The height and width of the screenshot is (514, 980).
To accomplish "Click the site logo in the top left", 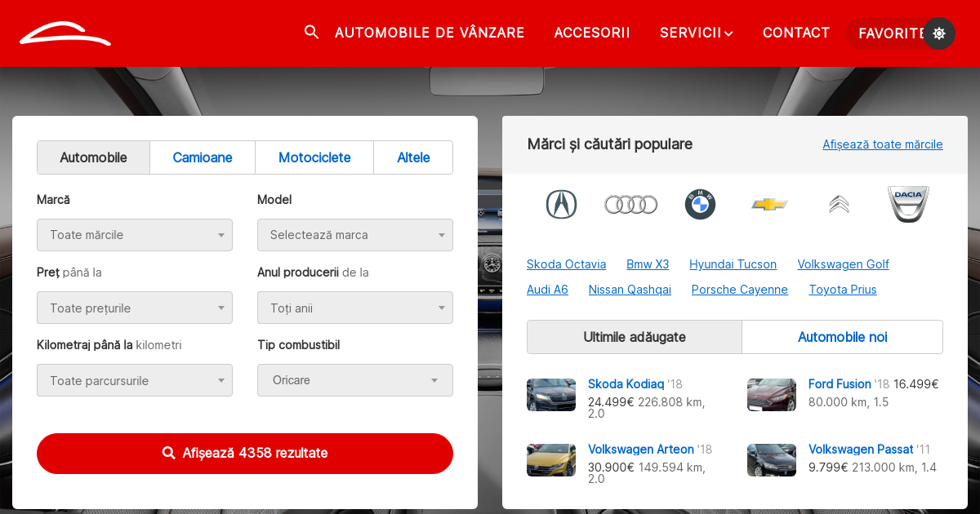I will pos(65,33).
